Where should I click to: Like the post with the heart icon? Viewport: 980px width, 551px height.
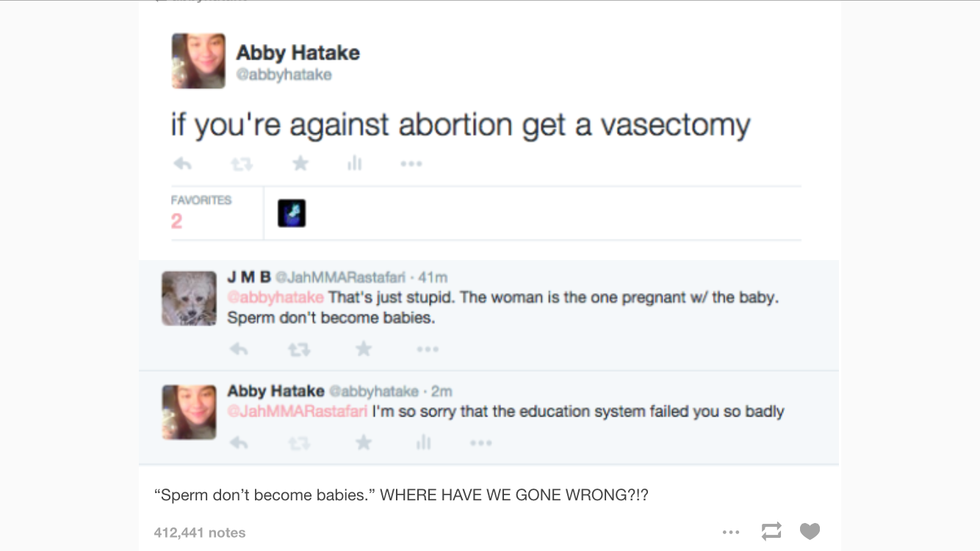(x=810, y=531)
